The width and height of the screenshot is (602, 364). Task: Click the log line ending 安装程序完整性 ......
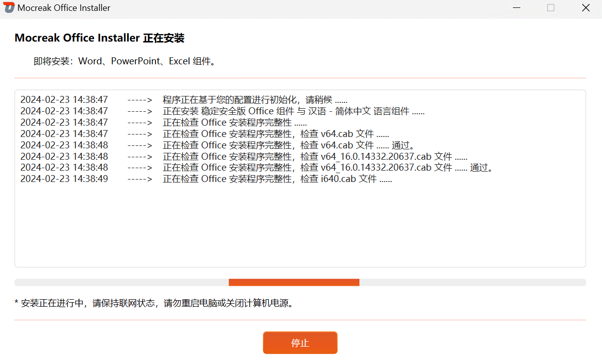[x=163, y=123]
